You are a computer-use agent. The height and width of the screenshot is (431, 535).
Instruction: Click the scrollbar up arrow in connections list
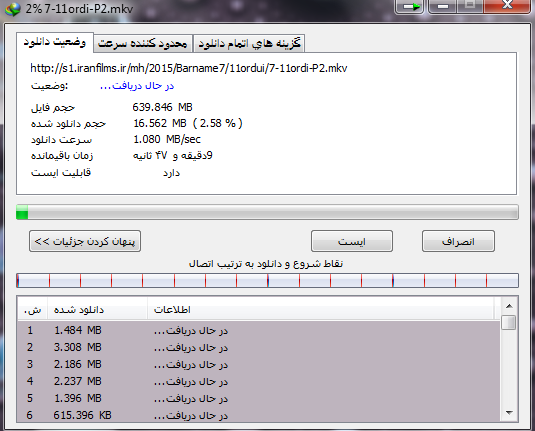pos(509,306)
